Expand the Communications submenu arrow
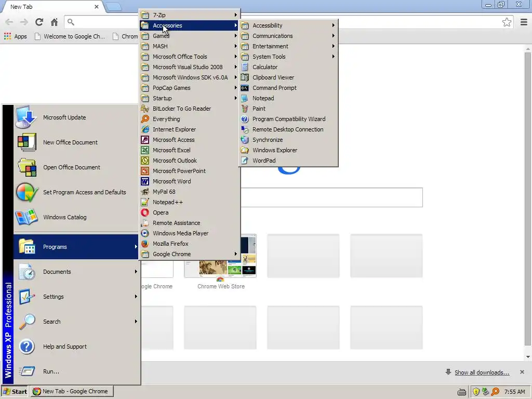This screenshot has width=532, height=399. coord(334,36)
